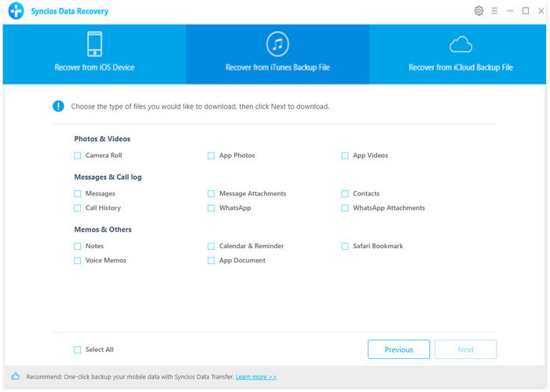Tick the App Videos checkbox
Screen dimensions: 550x392
pyautogui.click(x=345, y=156)
